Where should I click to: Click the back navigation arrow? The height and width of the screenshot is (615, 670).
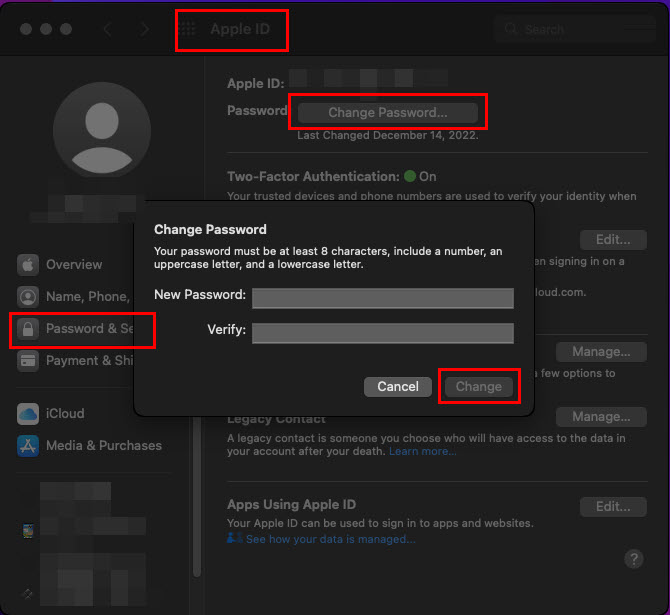pyautogui.click(x=107, y=29)
